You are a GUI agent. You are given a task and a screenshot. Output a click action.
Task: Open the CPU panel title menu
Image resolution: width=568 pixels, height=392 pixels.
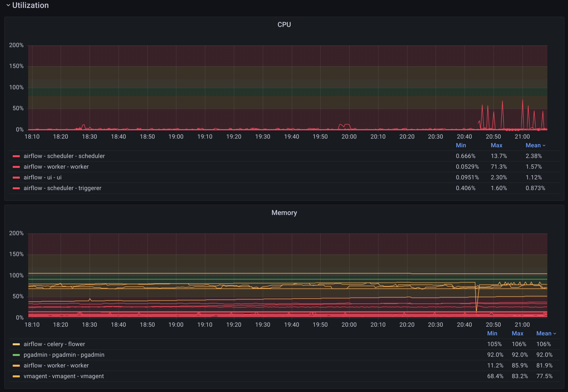(x=284, y=25)
